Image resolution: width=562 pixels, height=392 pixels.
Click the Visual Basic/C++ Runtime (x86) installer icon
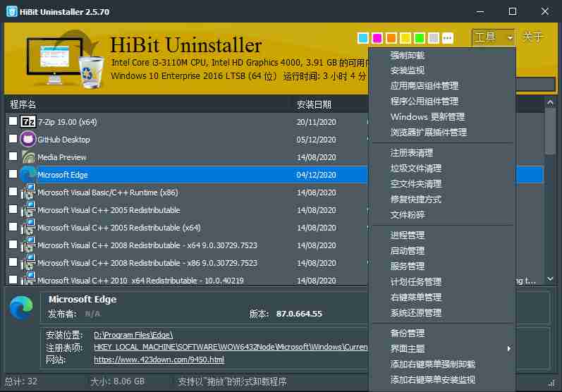coord(28,192)
